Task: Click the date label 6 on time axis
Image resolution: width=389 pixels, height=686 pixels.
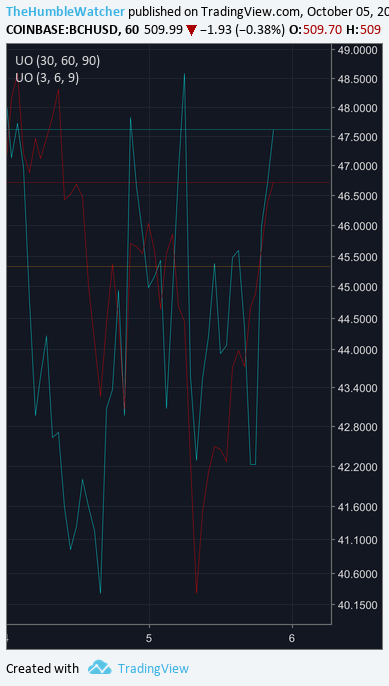Action: click(x=292, y=638)
